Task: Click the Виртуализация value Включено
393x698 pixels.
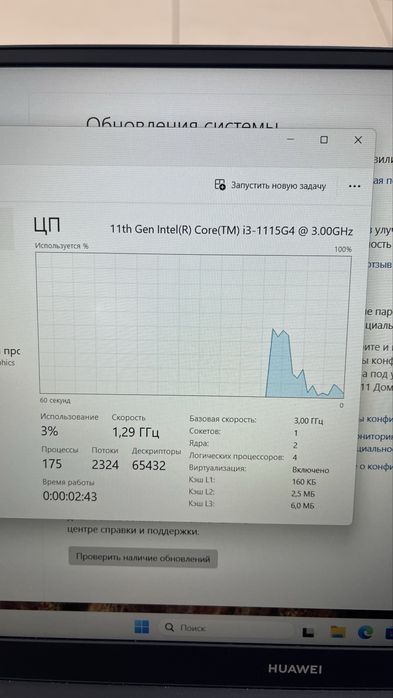Action: (x=311, y=470)
